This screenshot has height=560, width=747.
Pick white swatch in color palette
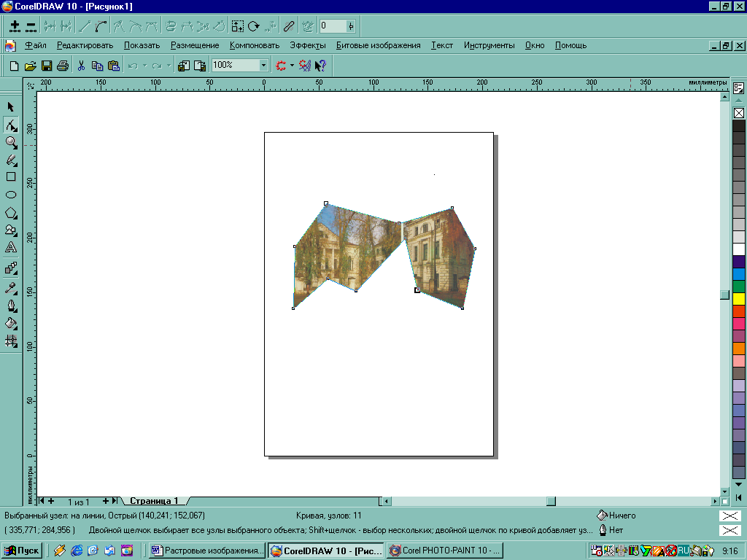[739, 249]
